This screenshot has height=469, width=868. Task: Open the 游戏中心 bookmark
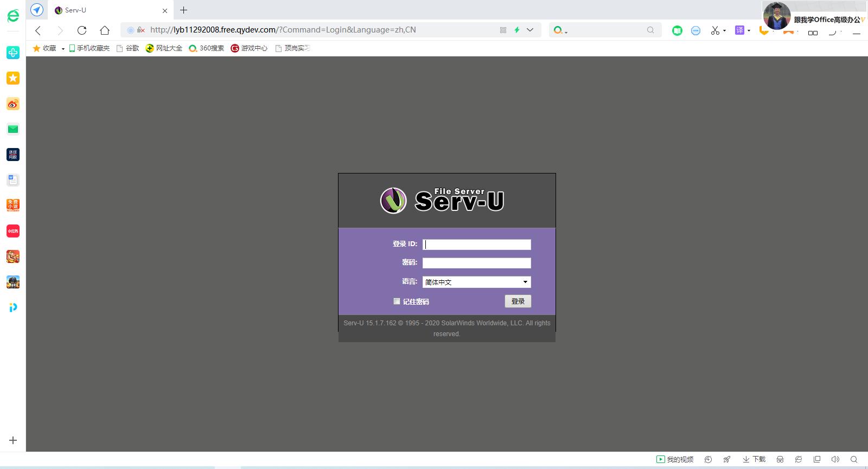pos(249,48)
